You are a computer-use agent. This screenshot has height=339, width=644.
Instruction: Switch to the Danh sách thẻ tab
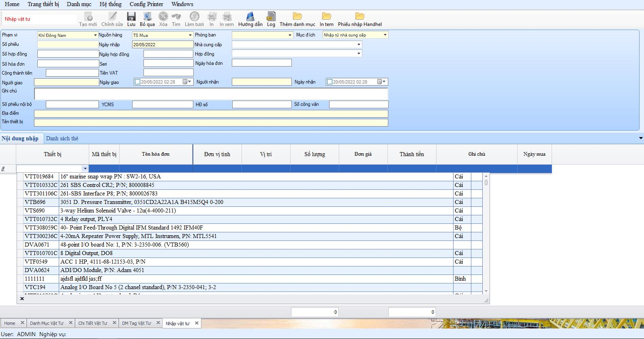(x=62, y=139)
